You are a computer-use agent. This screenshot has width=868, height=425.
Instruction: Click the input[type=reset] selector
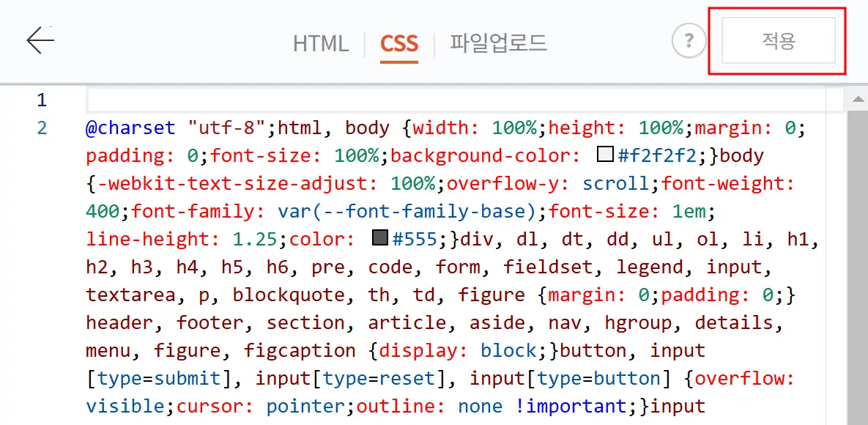pos(351,378)
